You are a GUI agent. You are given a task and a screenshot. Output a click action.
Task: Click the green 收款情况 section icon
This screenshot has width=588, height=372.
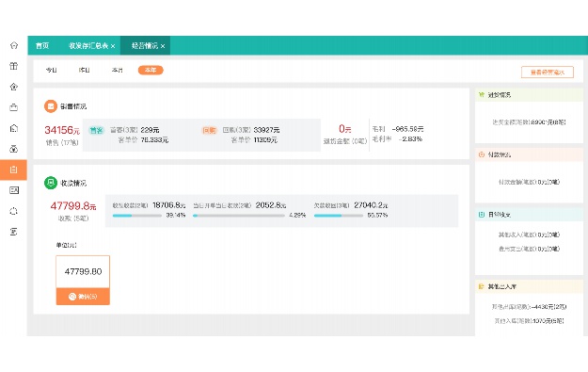tap(51, 183)
